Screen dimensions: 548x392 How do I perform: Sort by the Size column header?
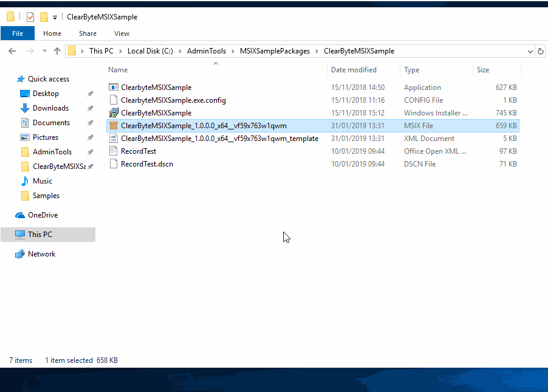pos(483,70)
